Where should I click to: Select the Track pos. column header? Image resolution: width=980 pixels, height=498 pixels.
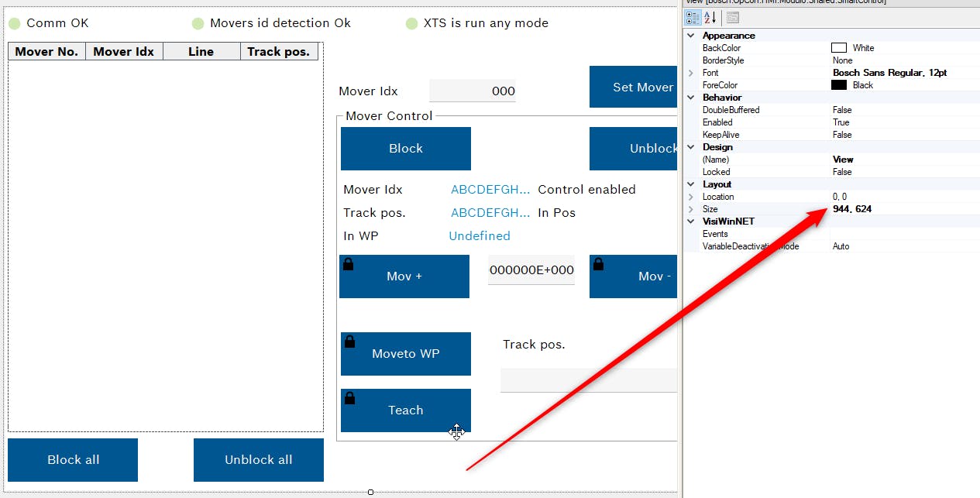click(x=279, y=52)
